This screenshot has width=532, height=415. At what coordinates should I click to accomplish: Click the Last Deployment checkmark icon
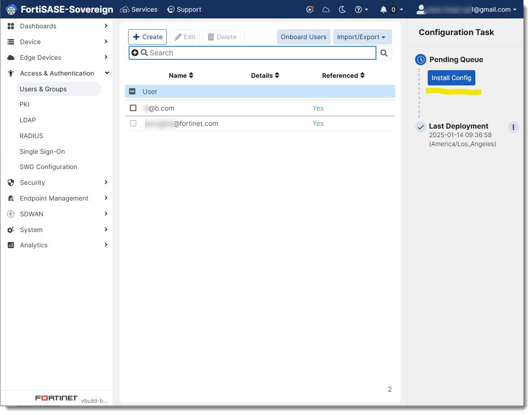pyautogui.click(x=421, y=127)
